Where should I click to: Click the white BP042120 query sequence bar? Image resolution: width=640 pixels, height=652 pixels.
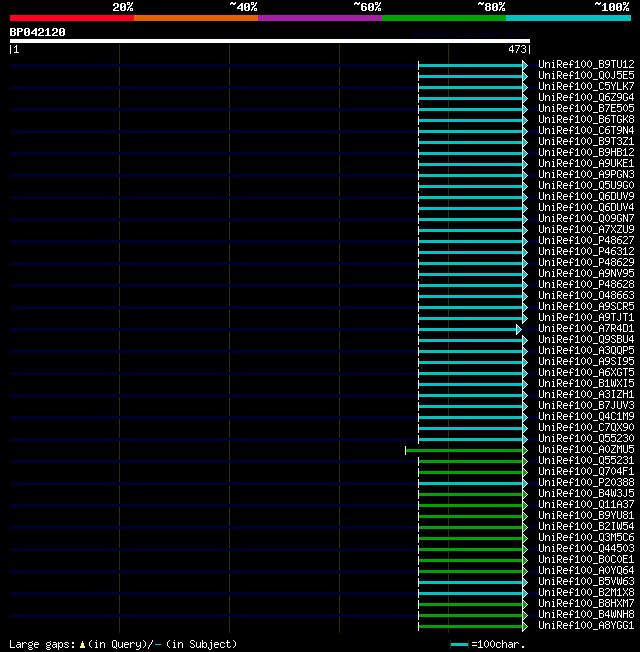point(270,41)
